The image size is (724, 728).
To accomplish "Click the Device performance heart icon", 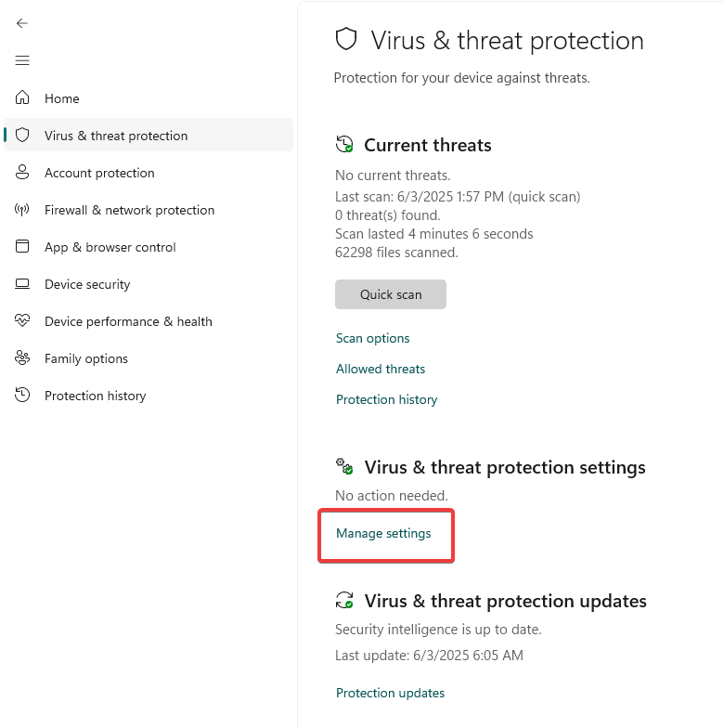I will [22, 321].
